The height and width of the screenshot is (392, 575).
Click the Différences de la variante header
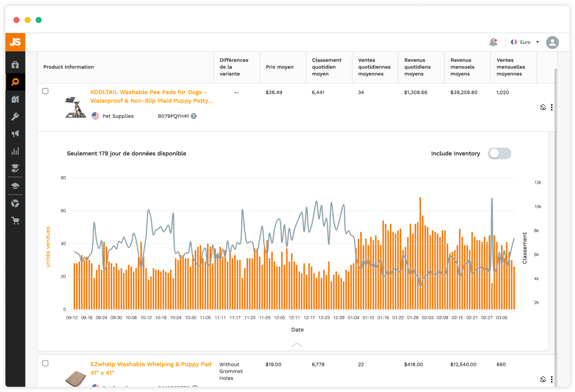234,67
